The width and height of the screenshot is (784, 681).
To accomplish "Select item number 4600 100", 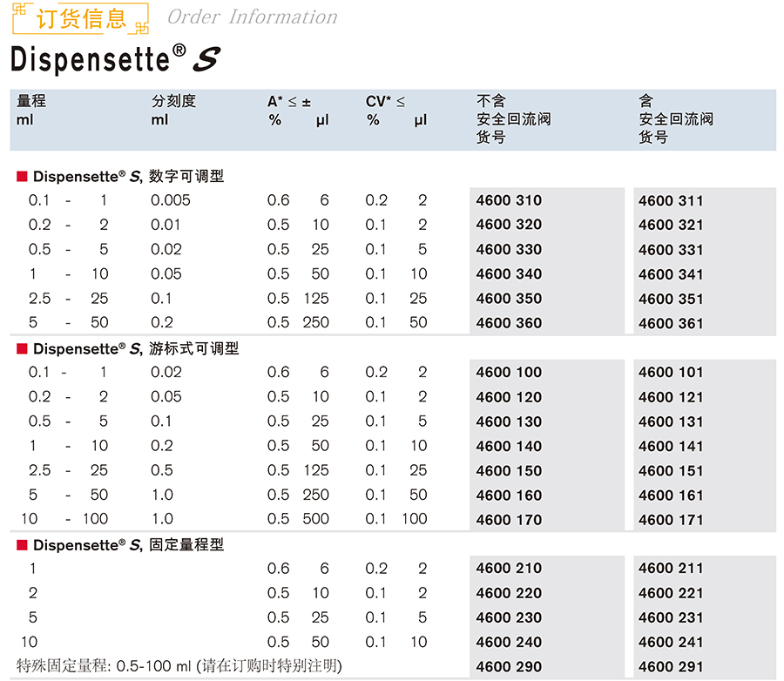I will [x=509, y=373].
